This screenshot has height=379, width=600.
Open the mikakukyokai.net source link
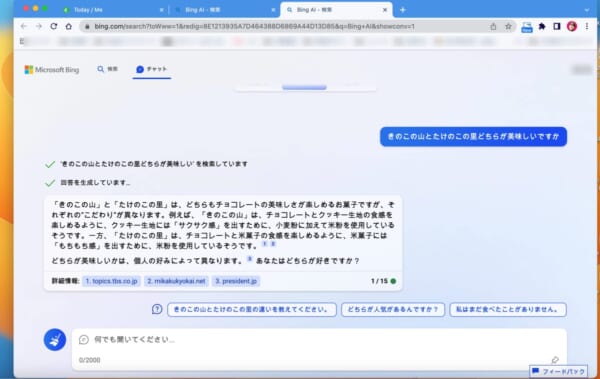point(176,281)
